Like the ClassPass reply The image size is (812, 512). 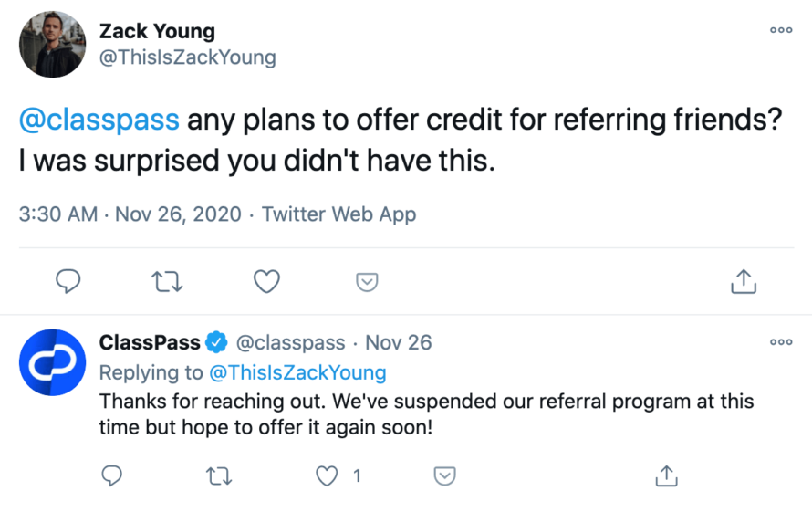pyautogui.click(x=327, y=475)
